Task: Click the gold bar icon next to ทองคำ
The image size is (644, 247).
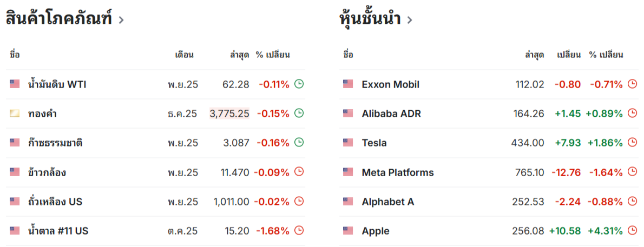Action: [x=15, y=114]
